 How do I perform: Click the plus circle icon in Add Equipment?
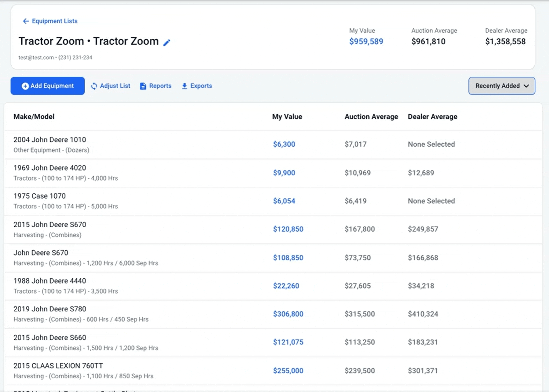(x=25, y=86)
